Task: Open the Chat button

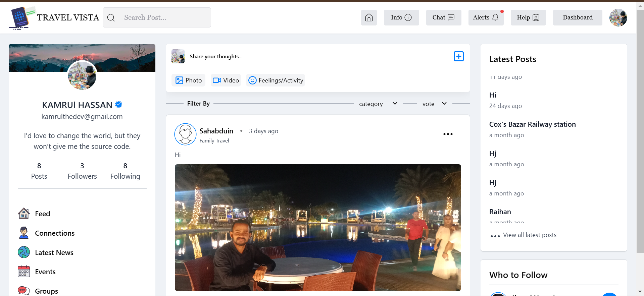Action: 444,17
